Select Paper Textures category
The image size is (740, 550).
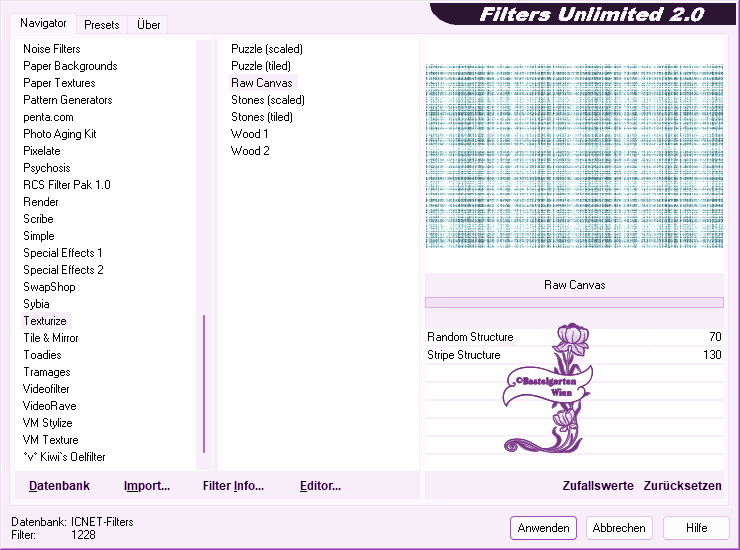pyautogui.click(x=59, y=83)
